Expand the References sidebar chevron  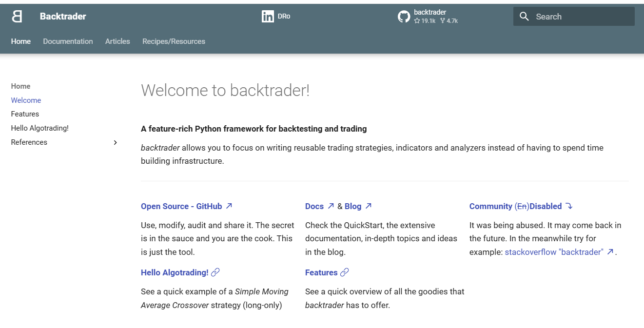point(116,142)
